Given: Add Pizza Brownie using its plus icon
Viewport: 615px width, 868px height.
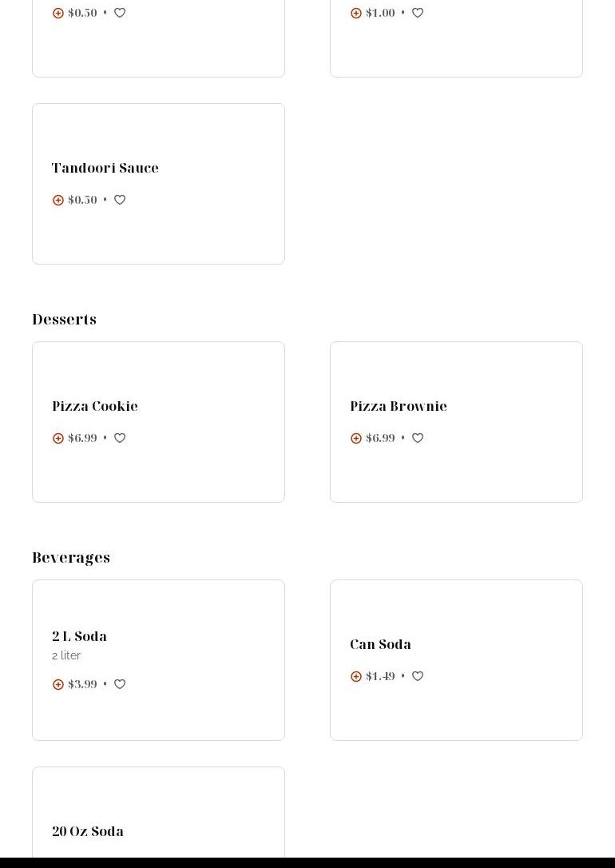Looking at the screenshot, I should 356,438.
